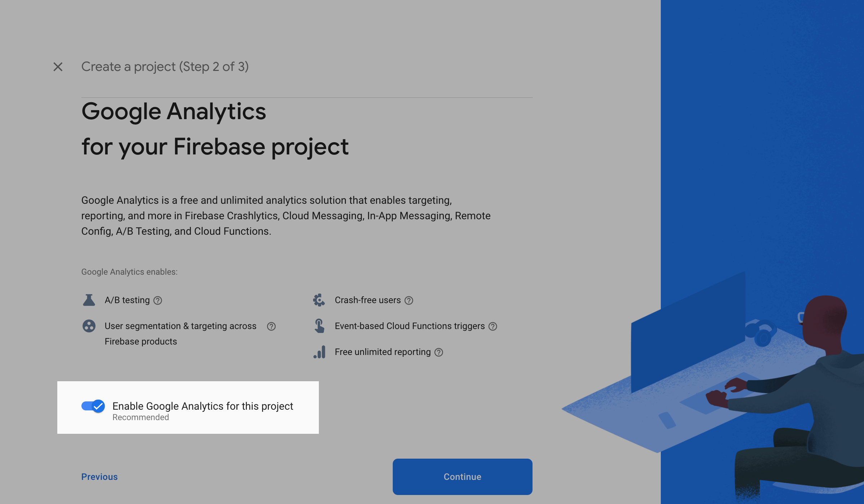Click the Crash-free users help icon
Image resolution: width=864 pixels, height=504 pixels.
click(x=409, y=300)
